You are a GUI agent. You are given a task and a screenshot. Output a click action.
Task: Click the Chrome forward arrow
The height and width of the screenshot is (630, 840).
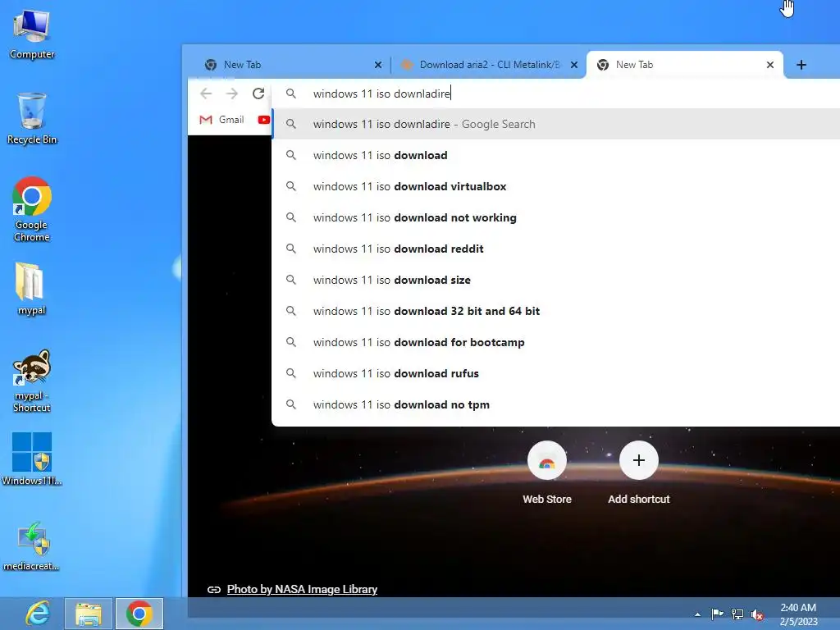click(x=232, y=94)
